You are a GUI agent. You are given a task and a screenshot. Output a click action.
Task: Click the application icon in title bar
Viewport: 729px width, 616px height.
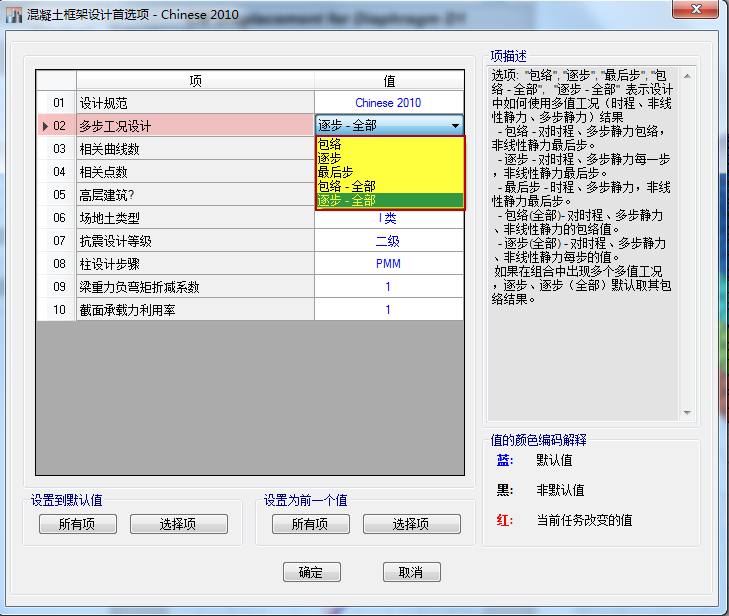(14, 12)
